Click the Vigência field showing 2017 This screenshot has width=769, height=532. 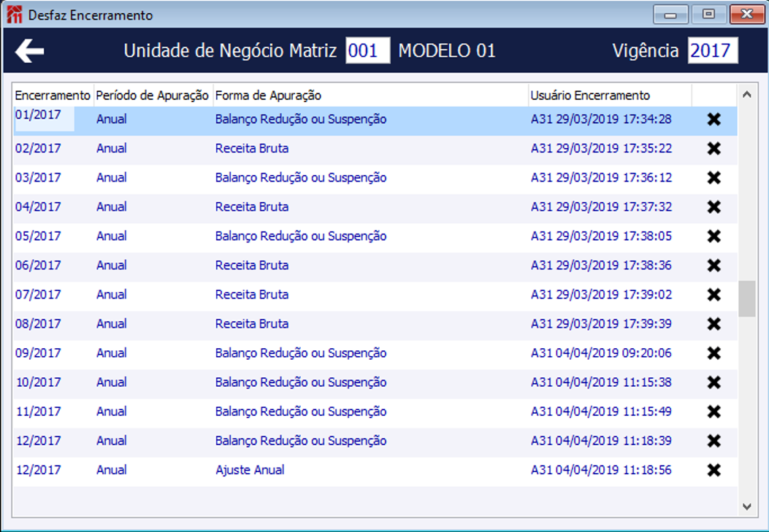tap(713, 50)
